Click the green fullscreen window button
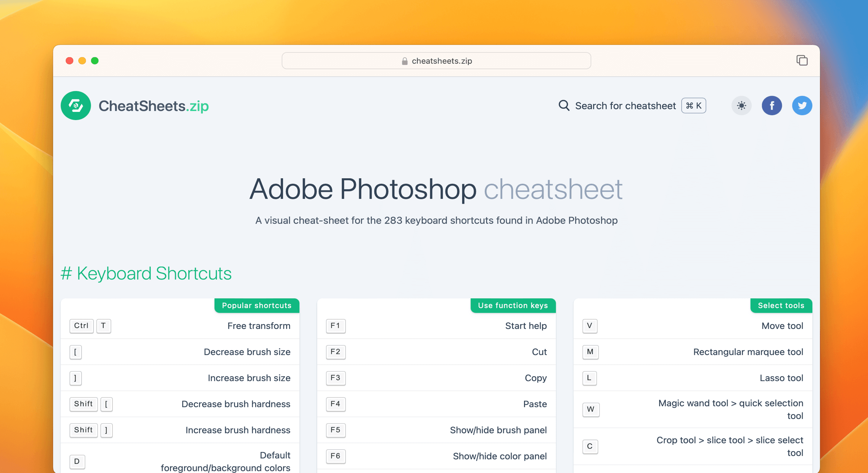The image size is (868, 473). [x=95, y=61]
